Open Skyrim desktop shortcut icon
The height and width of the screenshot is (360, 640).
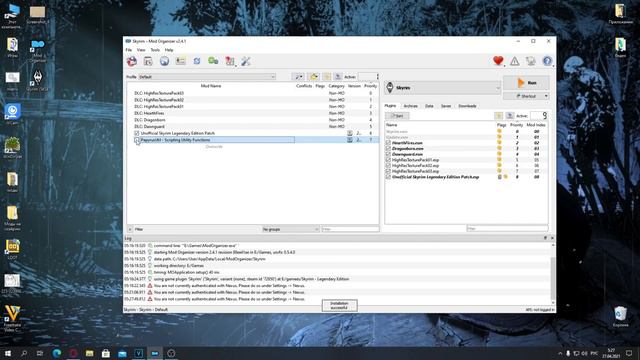click(38, 80)
